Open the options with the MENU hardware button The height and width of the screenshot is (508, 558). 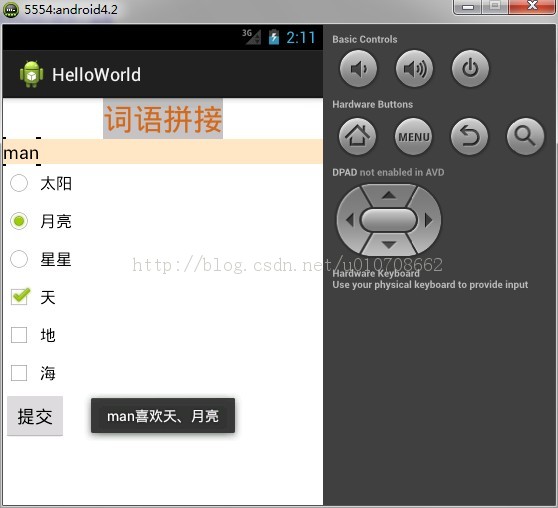click(x=414, y=136)
